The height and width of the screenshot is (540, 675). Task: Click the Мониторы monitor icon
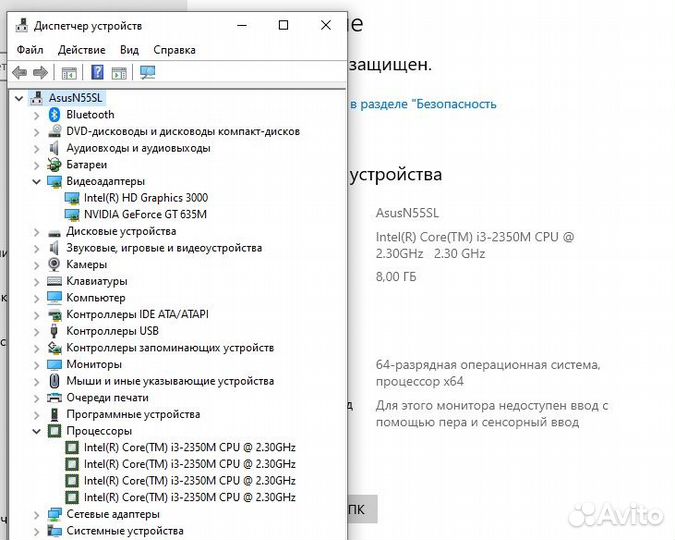click(54, 365)
